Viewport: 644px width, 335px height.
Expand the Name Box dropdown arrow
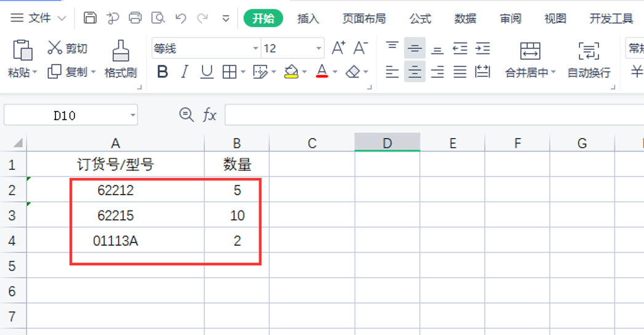click(132, 115)
